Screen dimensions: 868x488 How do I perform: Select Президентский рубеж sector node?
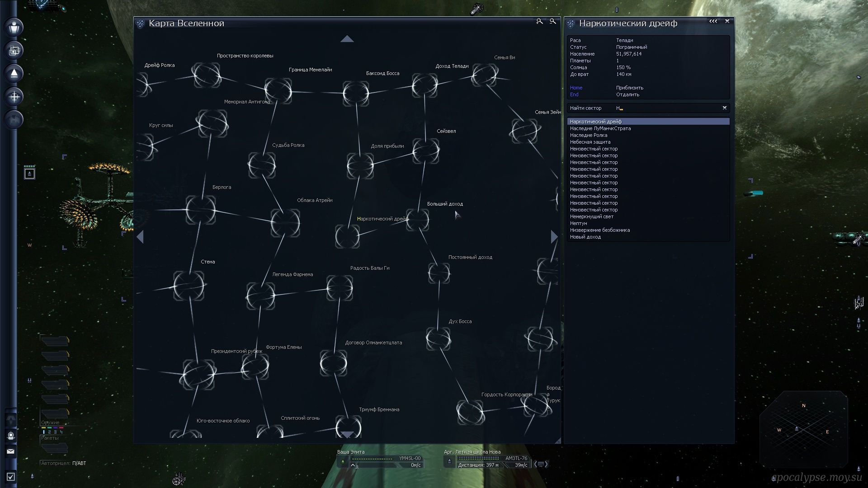point(198,375)
